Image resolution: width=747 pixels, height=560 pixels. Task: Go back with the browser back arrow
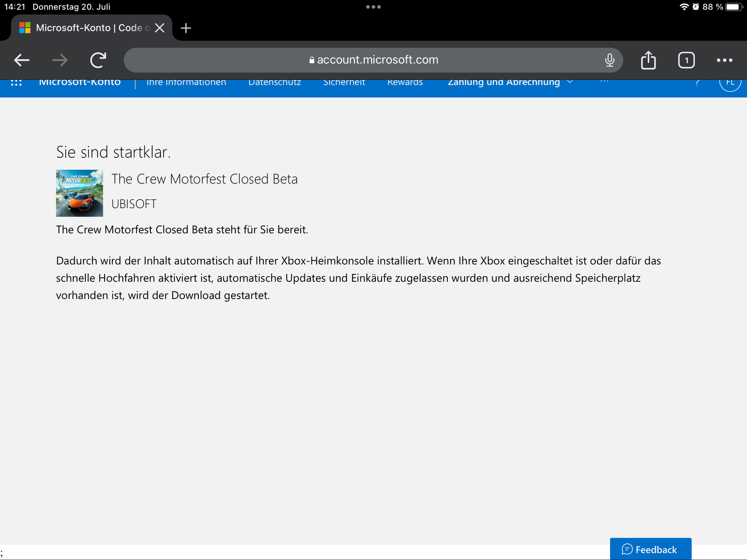point(22,60)
